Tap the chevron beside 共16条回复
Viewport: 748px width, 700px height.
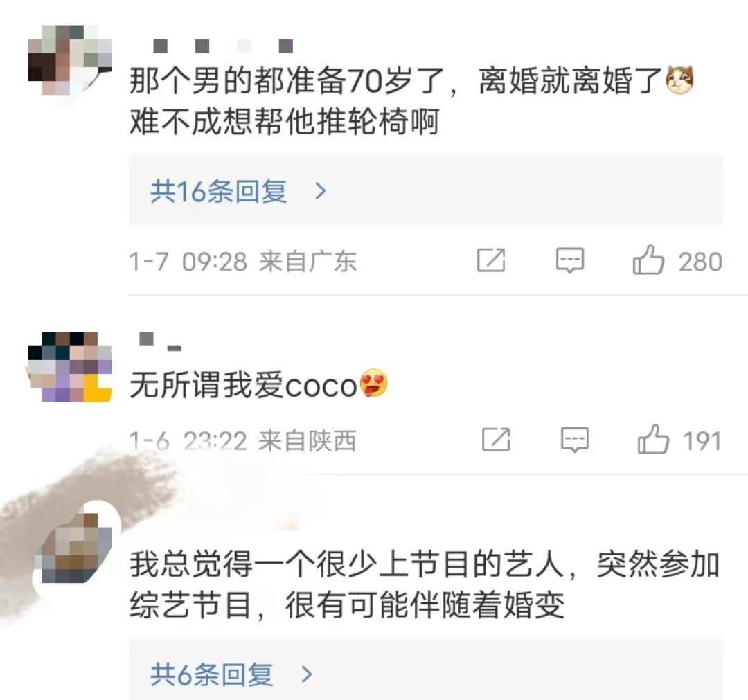click(321, 191)
